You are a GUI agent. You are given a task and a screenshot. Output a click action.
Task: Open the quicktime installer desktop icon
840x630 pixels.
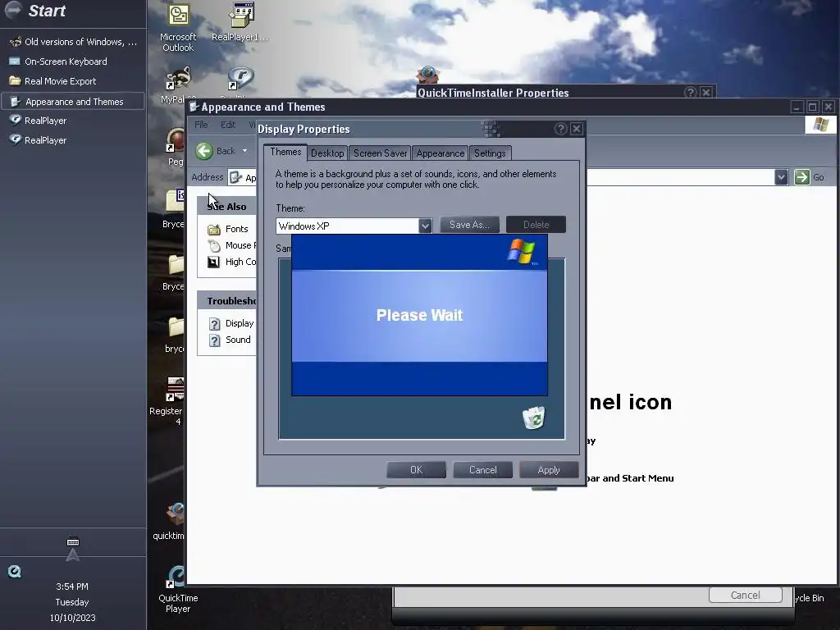point(171,519)
